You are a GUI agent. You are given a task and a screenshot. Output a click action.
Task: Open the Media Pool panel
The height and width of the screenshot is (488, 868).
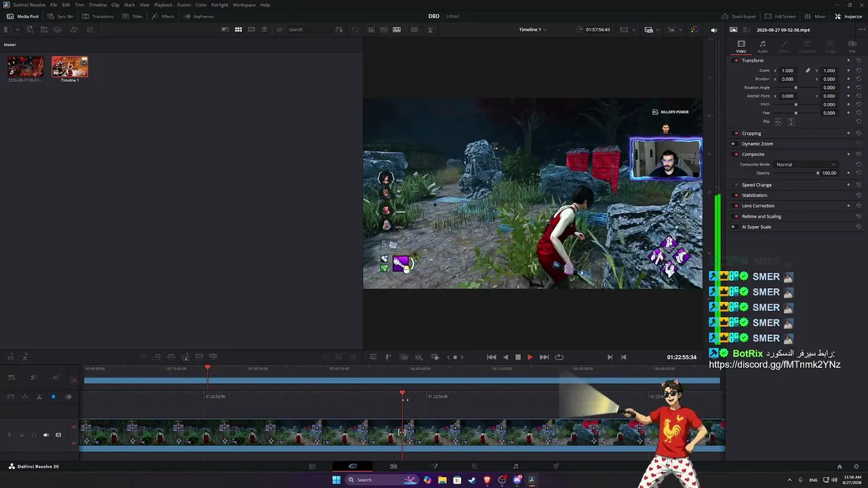pyautogui.click(x=23, y=16)
